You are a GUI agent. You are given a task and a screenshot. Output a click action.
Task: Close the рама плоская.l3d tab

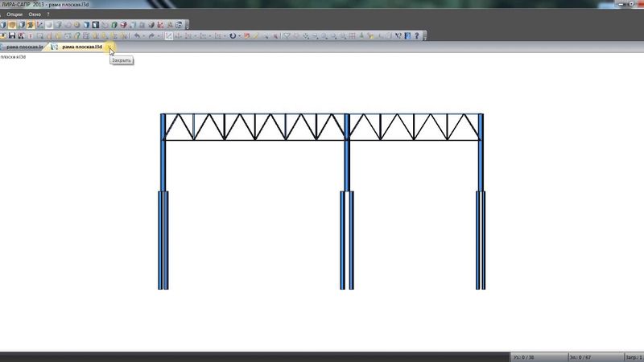(x=110, y=47)
